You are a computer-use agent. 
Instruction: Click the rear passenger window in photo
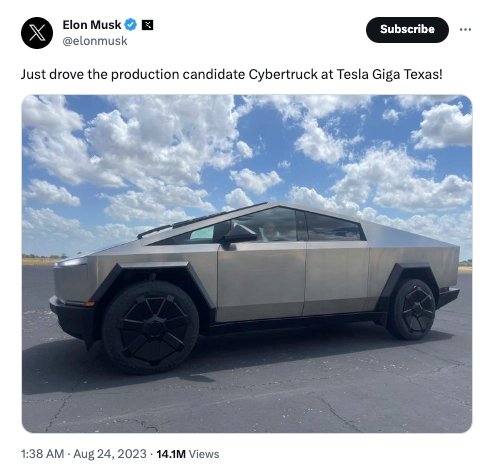click(x=333, y=227)
